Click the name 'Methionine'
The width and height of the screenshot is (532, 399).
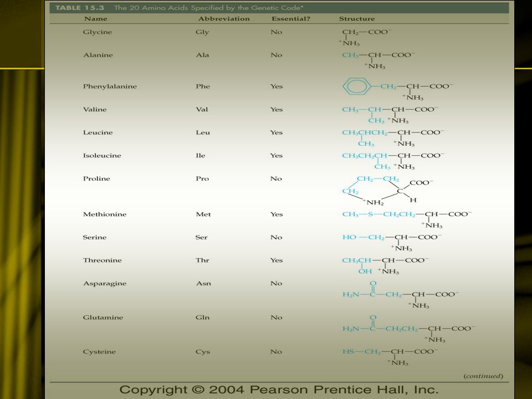point(105,214)
